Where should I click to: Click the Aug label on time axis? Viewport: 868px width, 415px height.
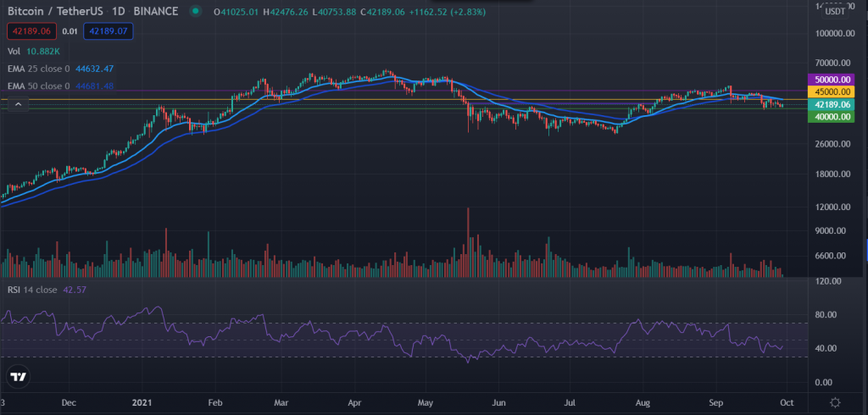pyautogui.click(x=643, y=402)
